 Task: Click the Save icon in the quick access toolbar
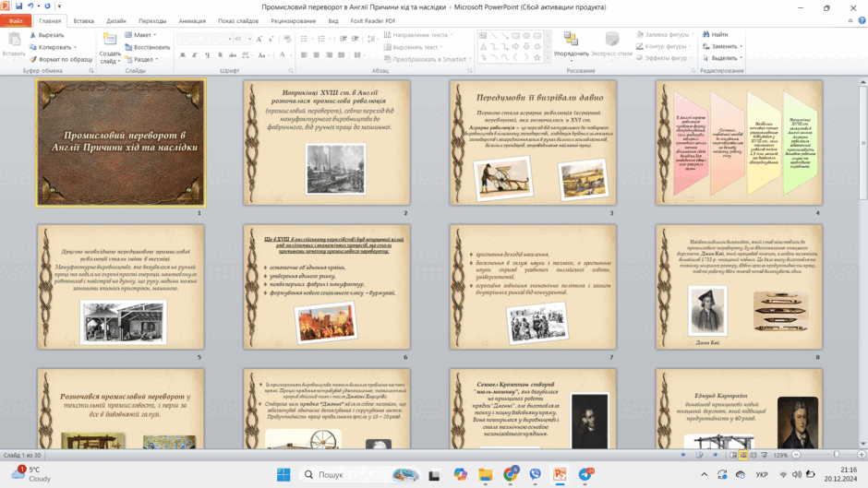click(18, 6)
